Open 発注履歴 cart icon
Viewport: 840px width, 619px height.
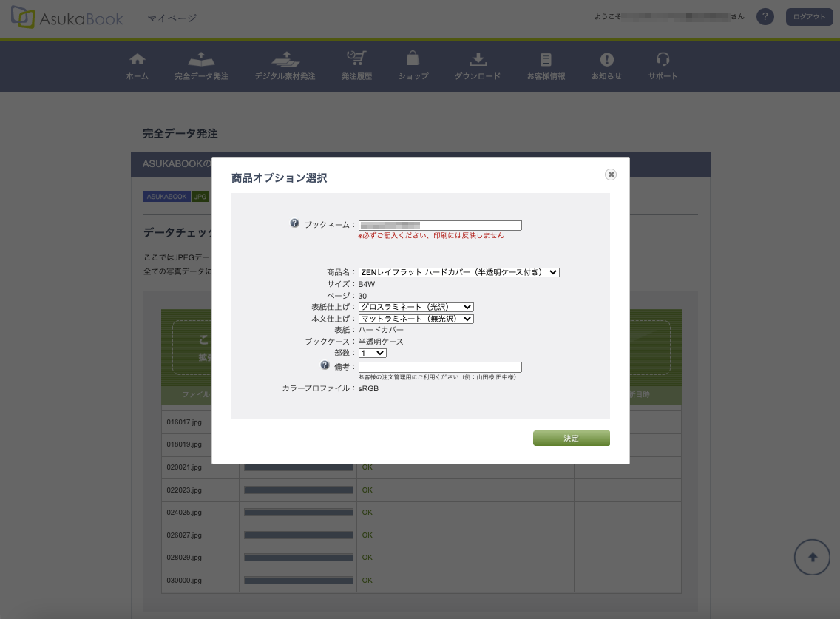(356, 60)
